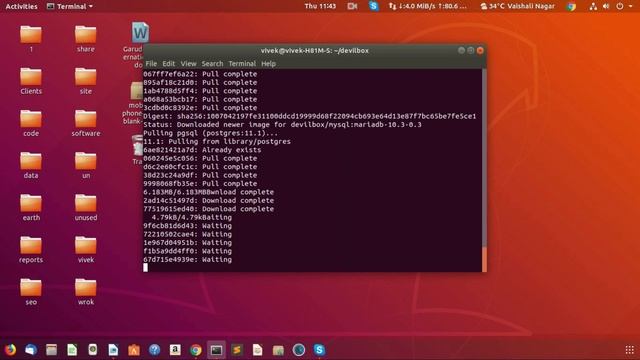Open network speed indicator in top bar
Image resolution: width=640 pixels, height=360 pixels.
428,6
